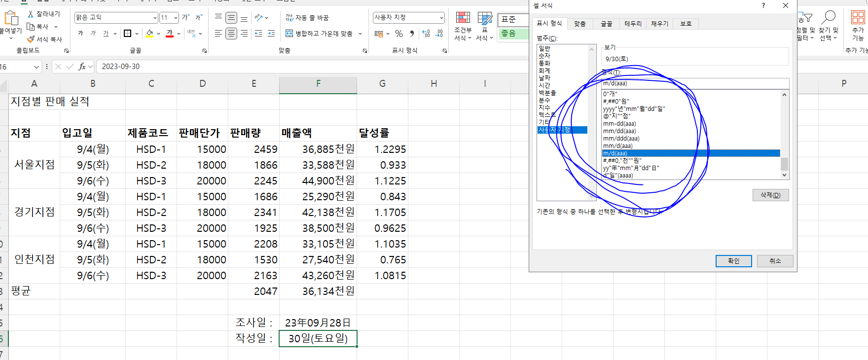The height and width of the screenshot is (360, 868).
Task: Click the increase indent icon
Action: (271, 34)
